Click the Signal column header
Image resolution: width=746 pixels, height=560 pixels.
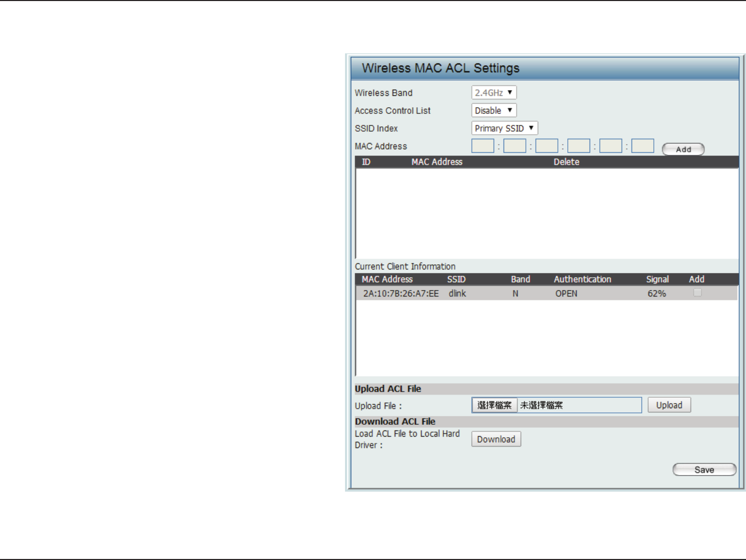pyautogui.click(x=657, y=279)
